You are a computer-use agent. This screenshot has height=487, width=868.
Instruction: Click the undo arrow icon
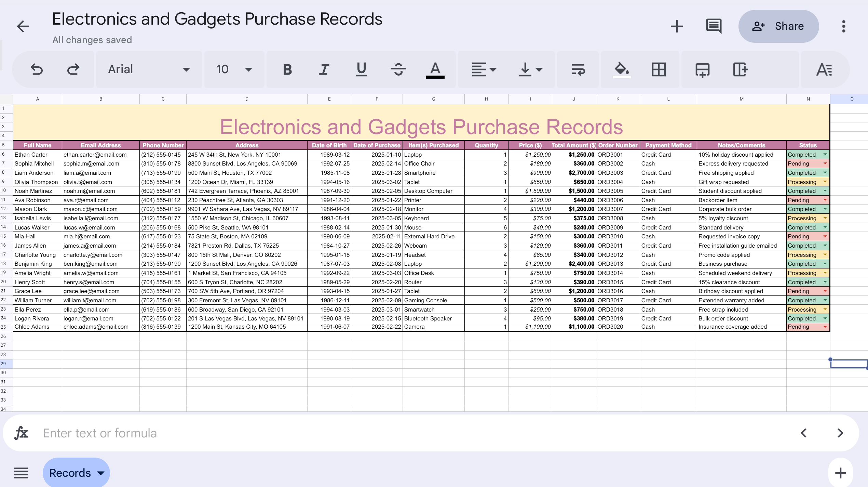click(x=37, y=69)
